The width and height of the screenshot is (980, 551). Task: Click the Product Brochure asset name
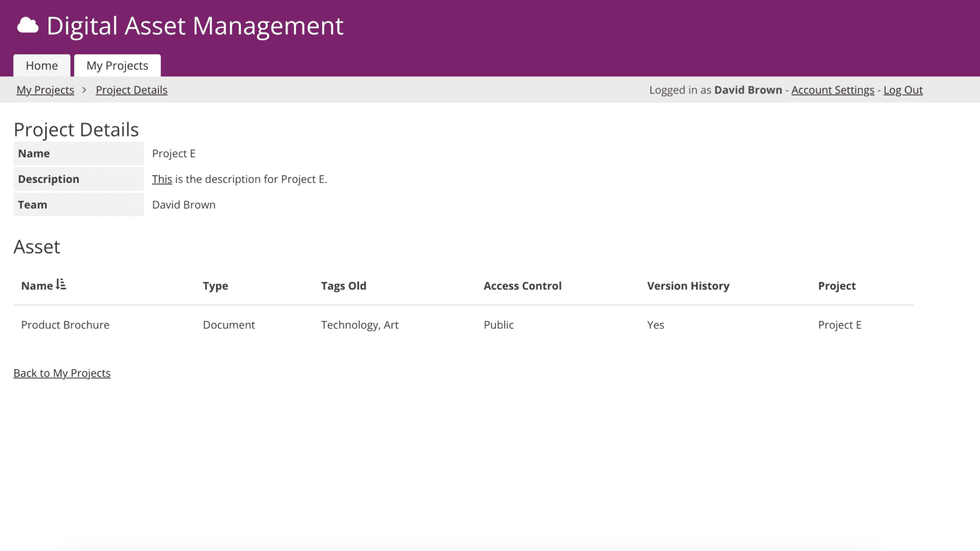click(65, 325)
